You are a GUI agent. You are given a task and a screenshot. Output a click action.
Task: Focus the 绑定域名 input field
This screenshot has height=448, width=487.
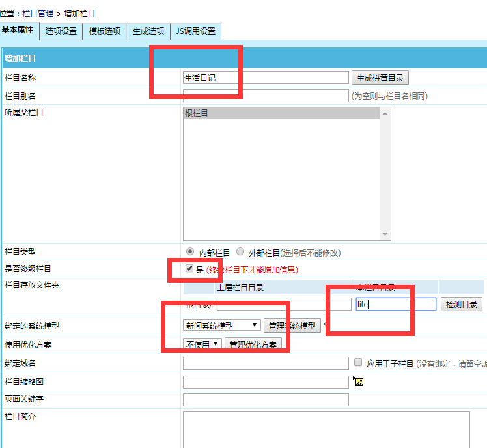pyautogui.click(x=266, y=363)
